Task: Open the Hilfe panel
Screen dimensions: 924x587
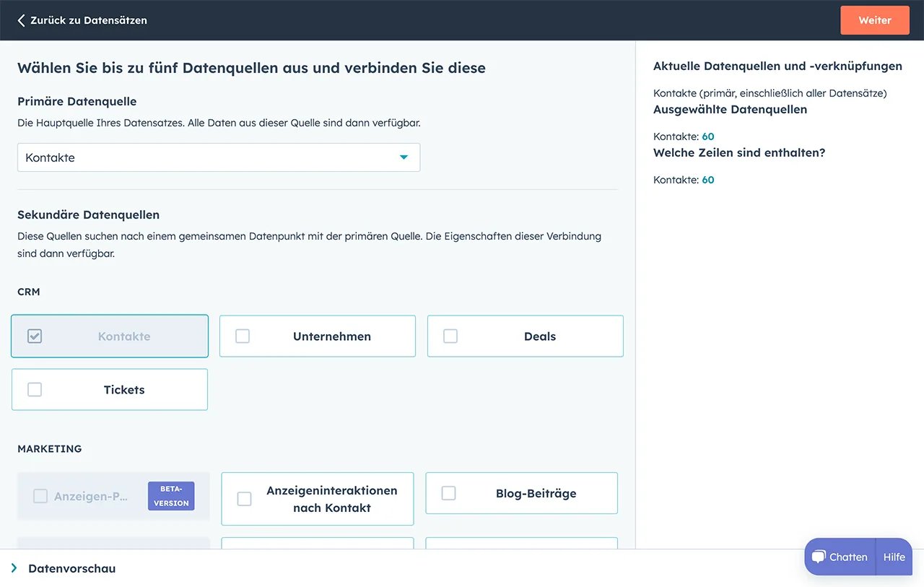Action: point(894,557)
